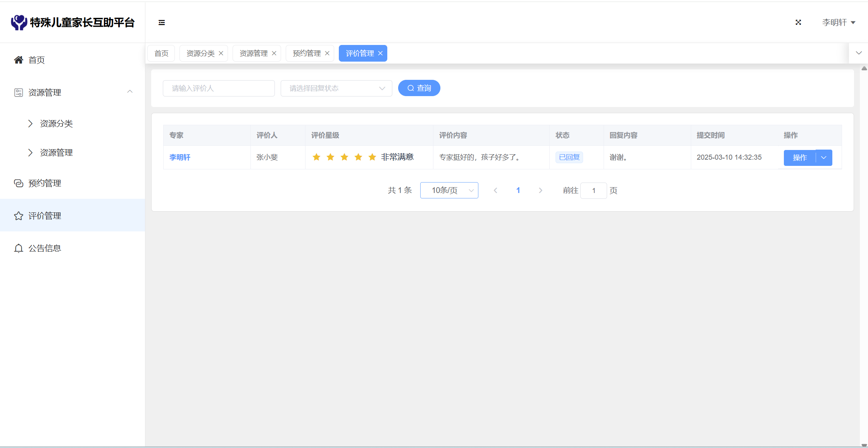Collapse the 资源管理 sidebar menu
The image size is (868, 448).
point(130,92)
